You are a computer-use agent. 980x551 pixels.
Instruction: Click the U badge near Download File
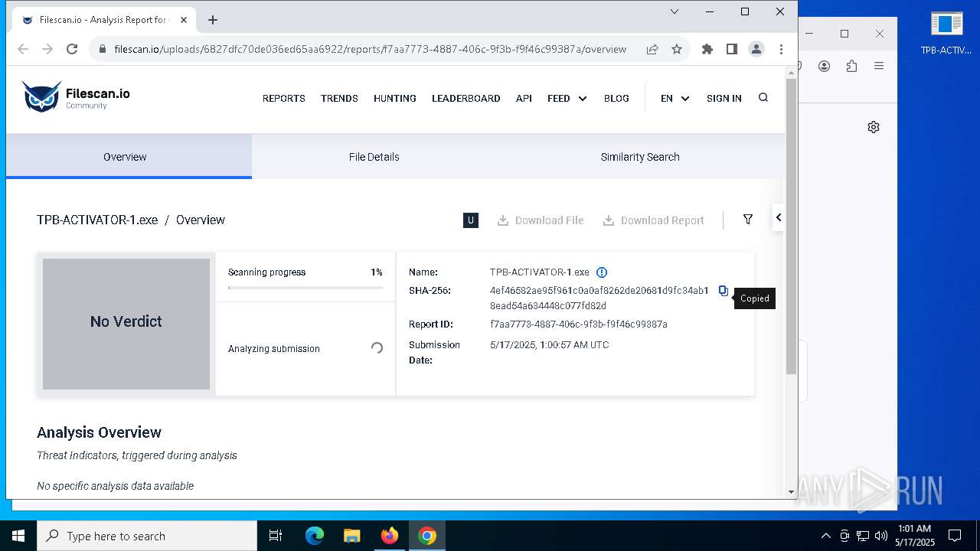click(x=471, y=220)
